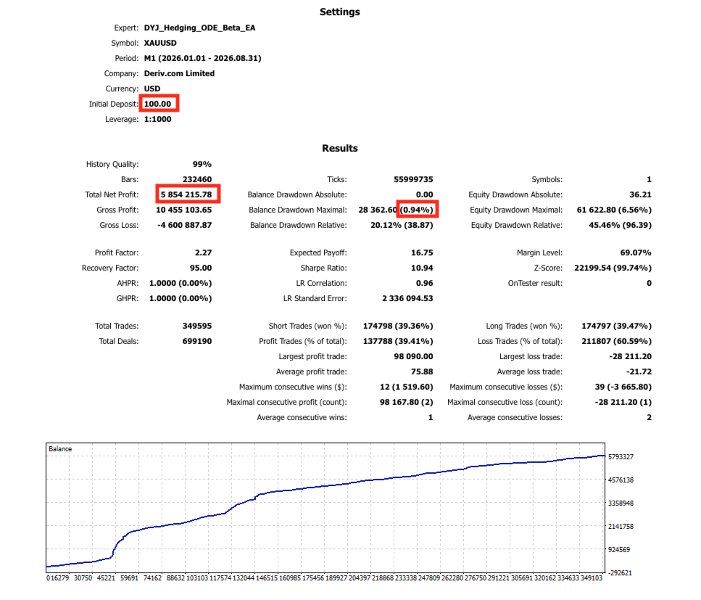This screenshot has width=701, height=600.
Task: Click the average consecutive wins value 1
Action: tap(431, 417)
